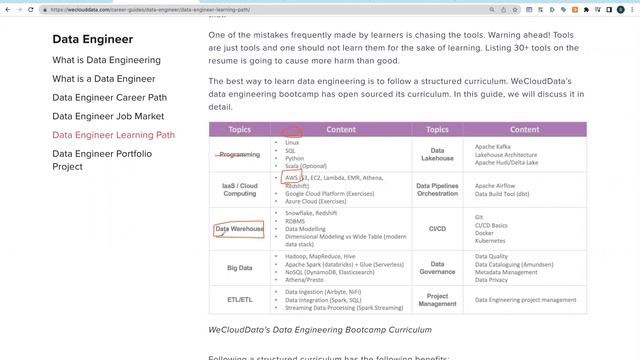Image resolution: width=640 pixels, height=360 pixels.
Task: Click Apache Kafka in Content column
Action: pos(493,147)
